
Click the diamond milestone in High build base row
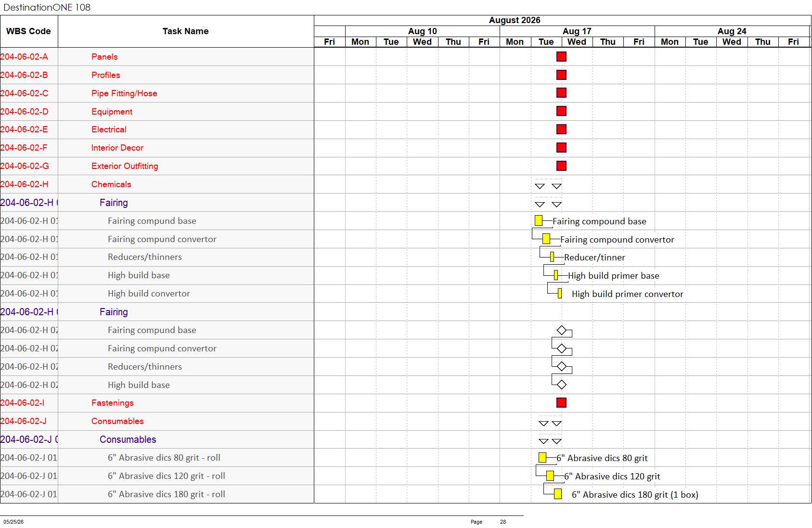(561, 385)
